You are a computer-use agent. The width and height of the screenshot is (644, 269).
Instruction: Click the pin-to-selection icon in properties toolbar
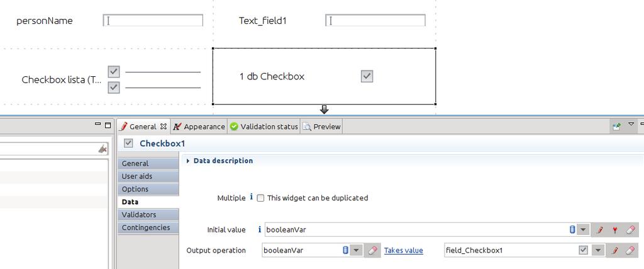(616, 127)
